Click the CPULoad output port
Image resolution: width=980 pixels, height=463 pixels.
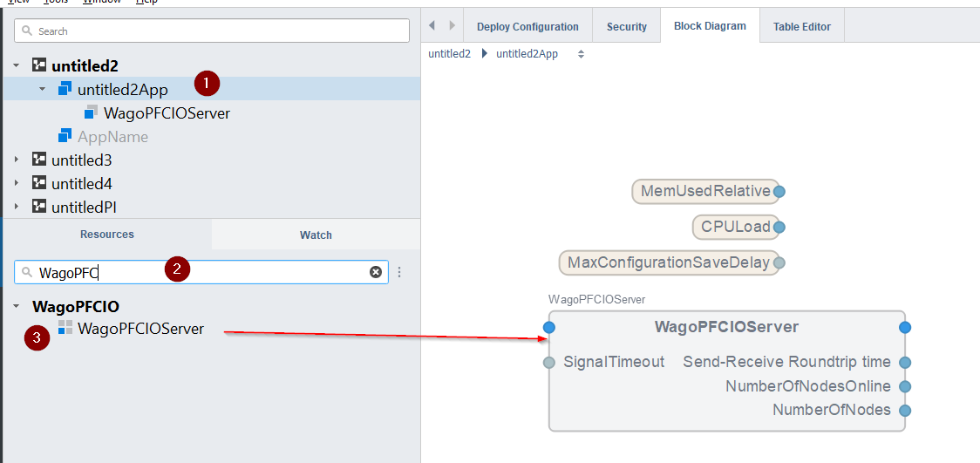[x=779, y=228]
